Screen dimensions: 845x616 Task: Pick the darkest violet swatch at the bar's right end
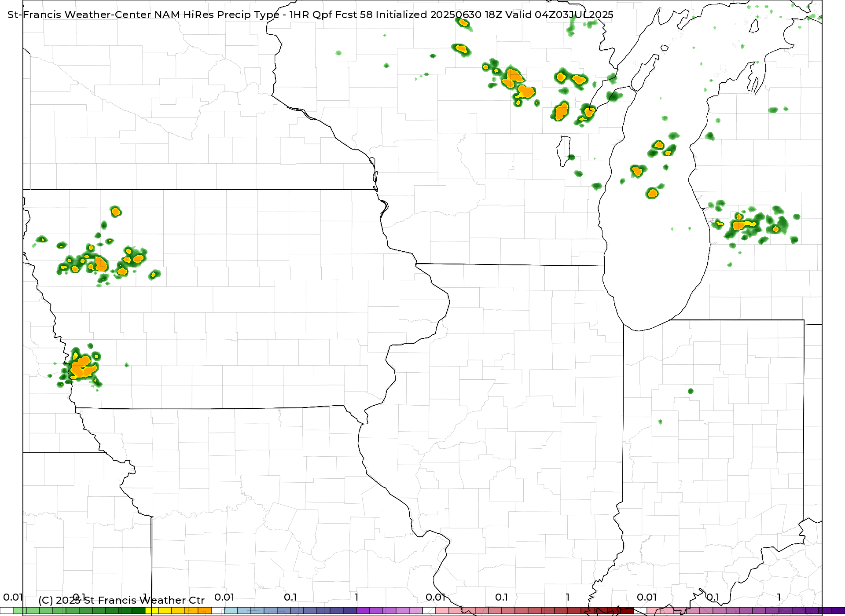[x=838, y=611]
